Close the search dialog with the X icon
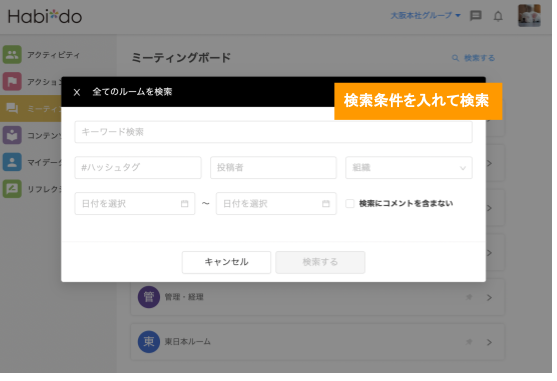 (77, 92)
